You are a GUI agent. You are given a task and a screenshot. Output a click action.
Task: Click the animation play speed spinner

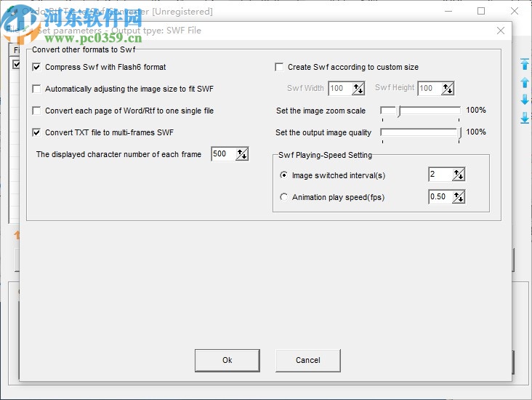click(459, 197)
